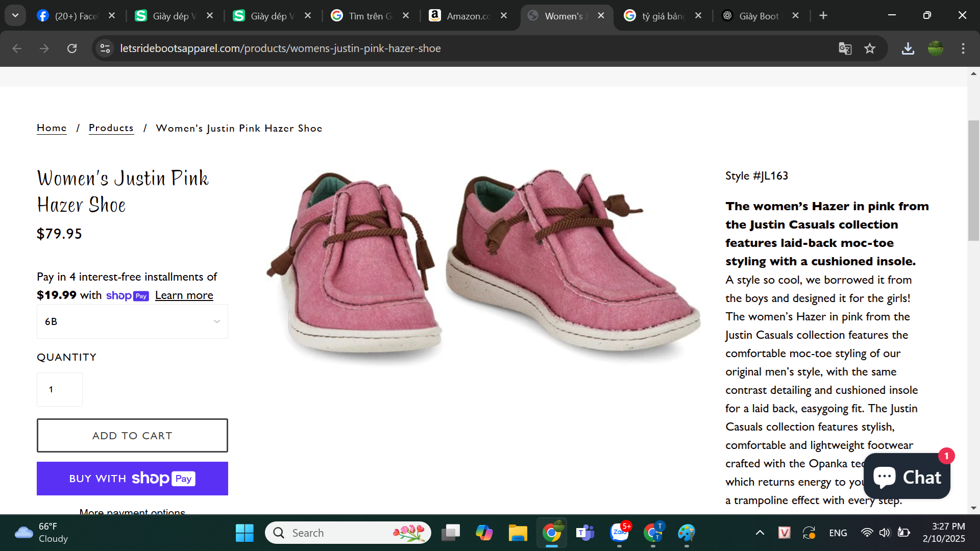Screen dimensions: 980x551
Task: Open a new browser tab
Action: [x=823, y=16]
